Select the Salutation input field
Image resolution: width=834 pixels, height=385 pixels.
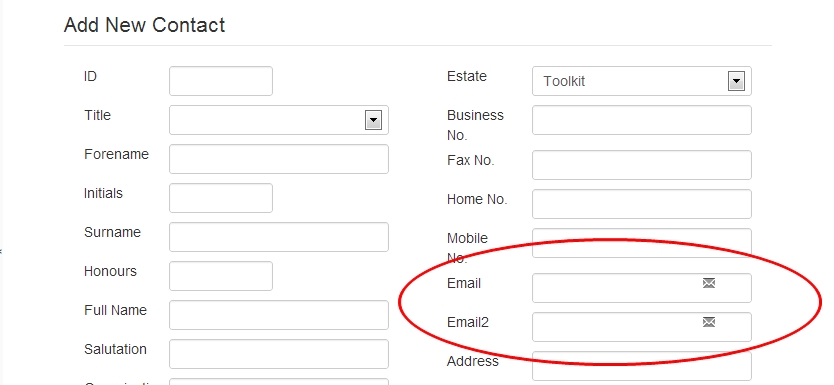[x=279, y=354]
